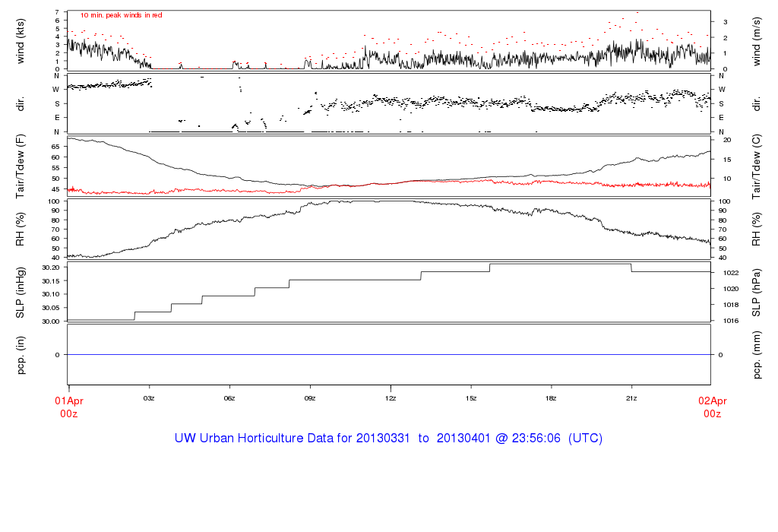Click the 'pcp. (mm)' axis label
This screenshot has height=532, width=778.
[756, 356]
